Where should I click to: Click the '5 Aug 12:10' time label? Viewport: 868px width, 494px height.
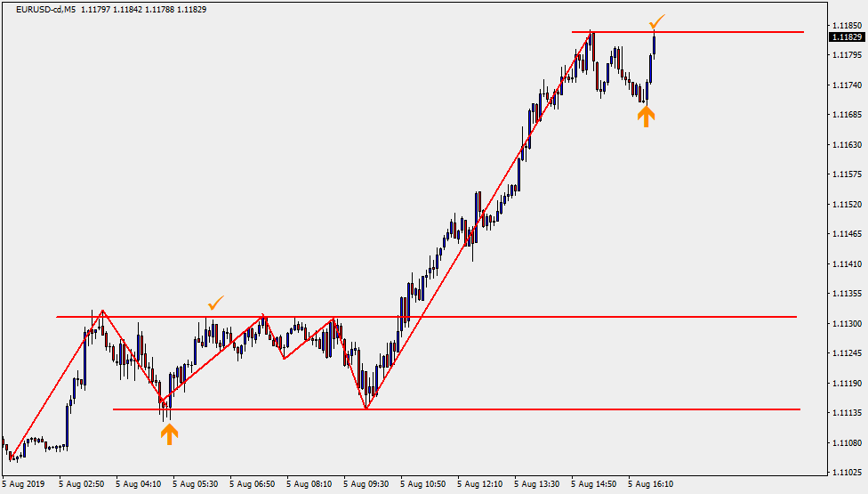click(x=480, y=485)
